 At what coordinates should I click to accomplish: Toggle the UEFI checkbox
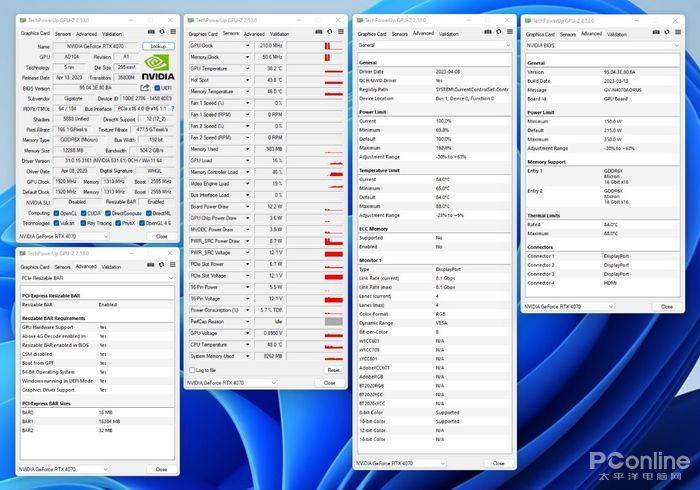[x=157, y=88]
